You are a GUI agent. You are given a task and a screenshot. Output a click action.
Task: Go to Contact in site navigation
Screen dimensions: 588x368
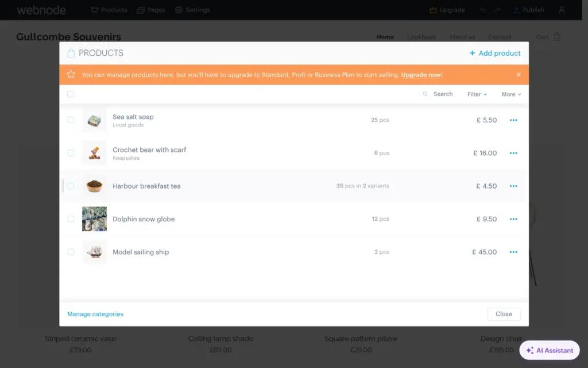pos(500,37)
